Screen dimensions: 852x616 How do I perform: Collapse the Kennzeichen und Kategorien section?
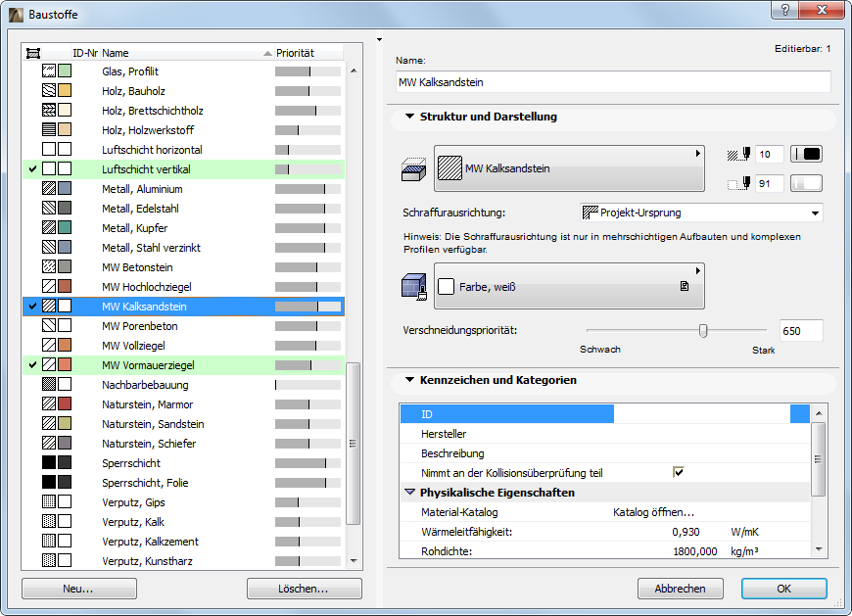pyautogui.click(x=409, y=380)
